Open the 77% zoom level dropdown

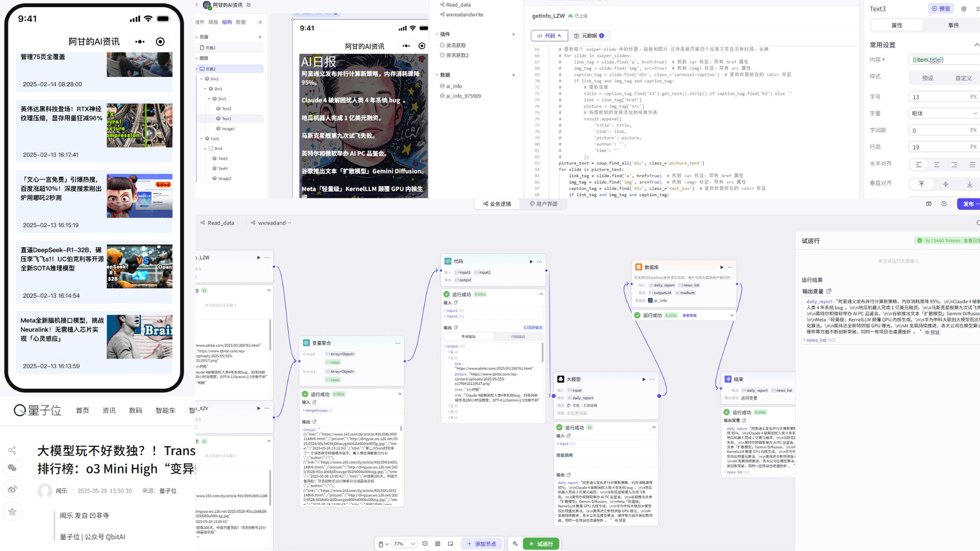[x=405, y=544]
